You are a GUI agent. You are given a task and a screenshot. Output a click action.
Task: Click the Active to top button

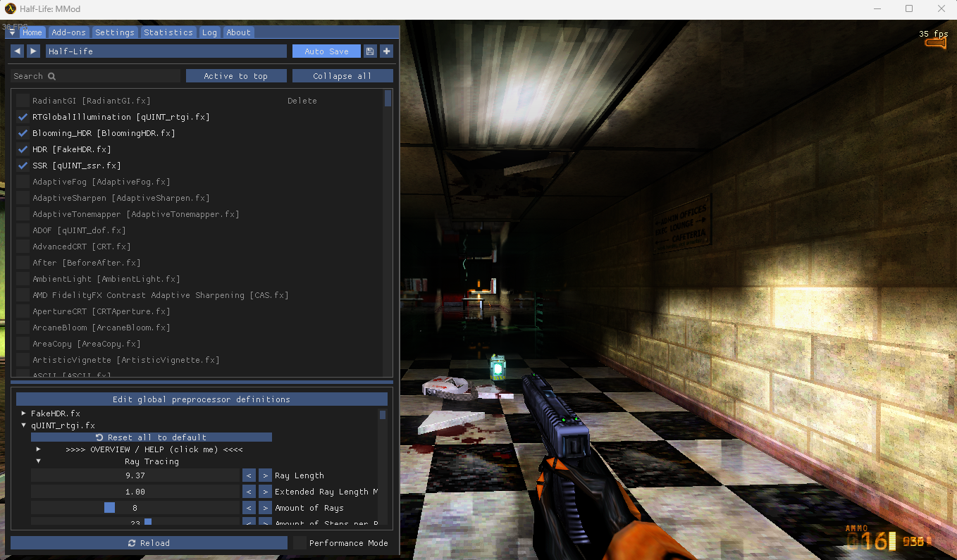point(236,76)
